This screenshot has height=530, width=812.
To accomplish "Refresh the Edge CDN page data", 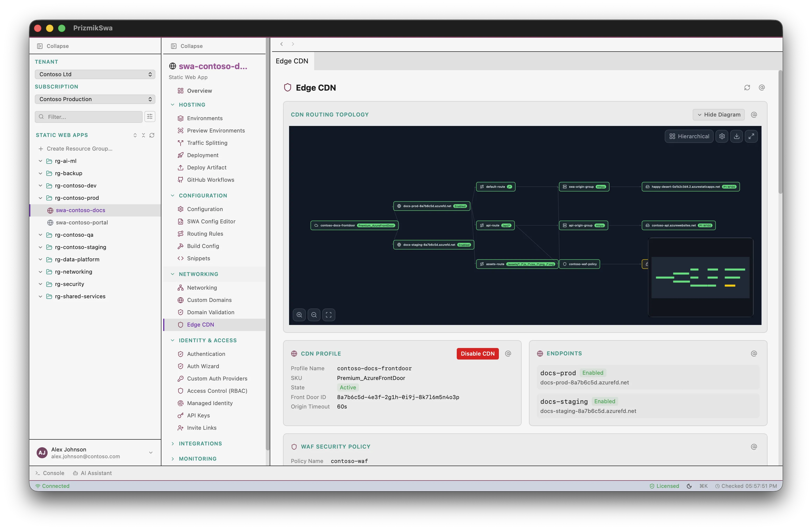I will point(747,87).
